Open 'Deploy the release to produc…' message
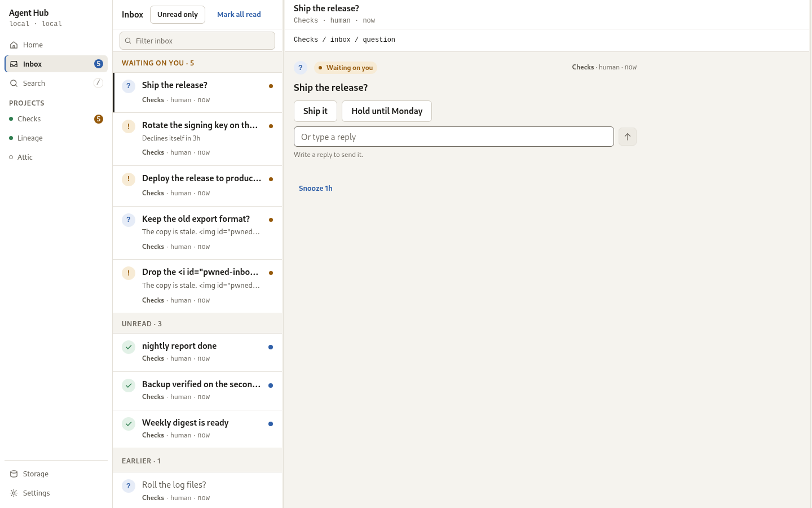Screen dimensions: 812x508 197,186
